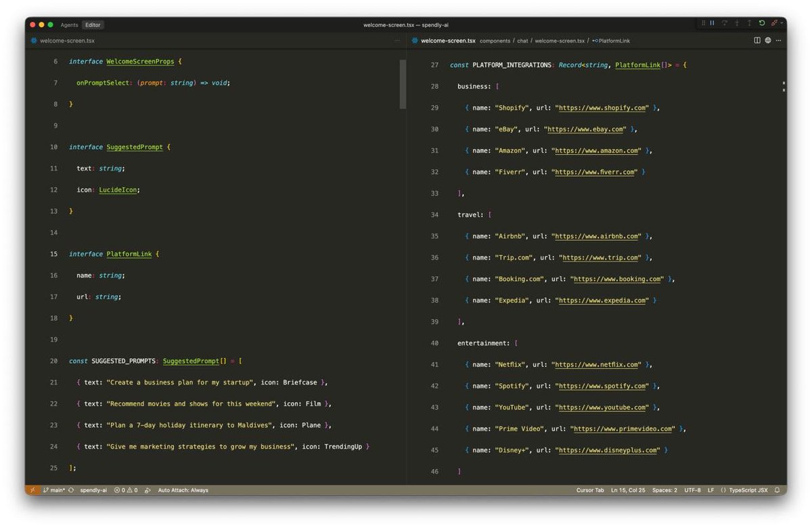
Task: Click the remote connection icon bottom left
Action: (x=32, y=490)
